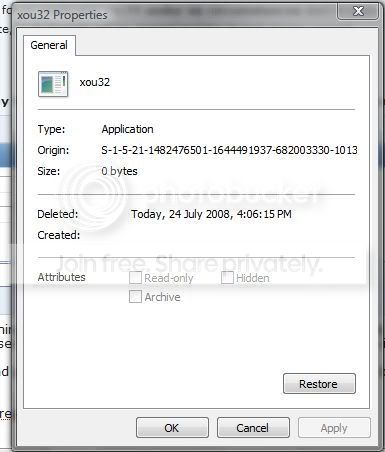Click the Apply button
The image size is (385, 452).
click(x=334, y=428)
